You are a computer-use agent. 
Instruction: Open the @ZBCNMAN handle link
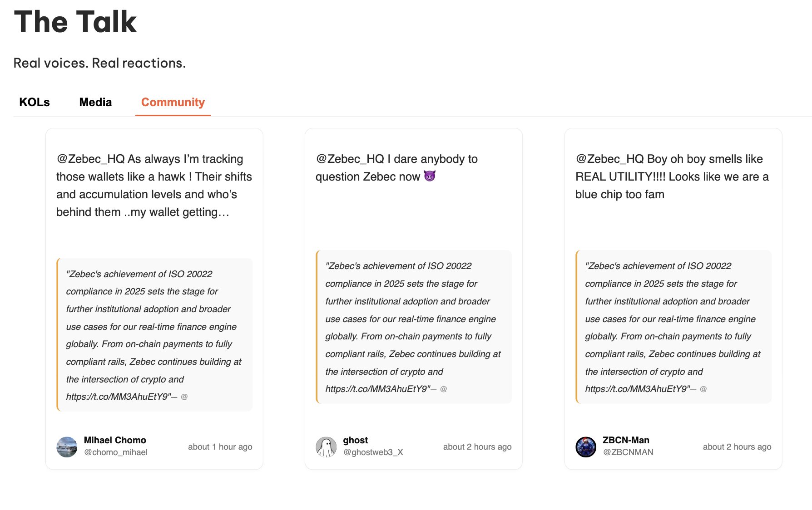pyautogui.click(x=628, y=452)
